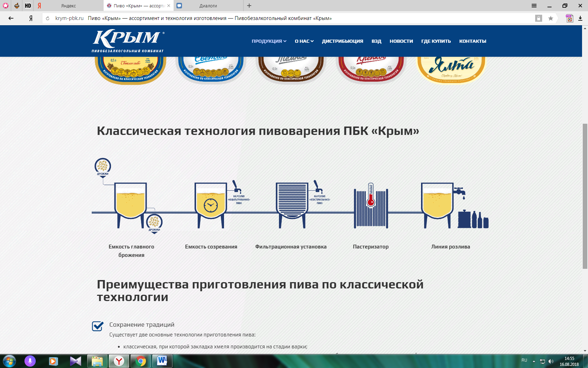This screenshot has width=588, height=368.
Task: Click the Сохранение традиций heading
Action: [x=142, y=325]
